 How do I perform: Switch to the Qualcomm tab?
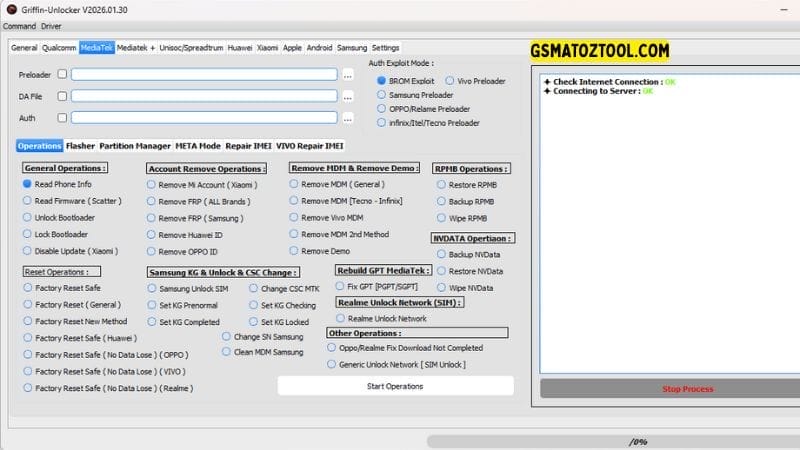pos(59,47)
